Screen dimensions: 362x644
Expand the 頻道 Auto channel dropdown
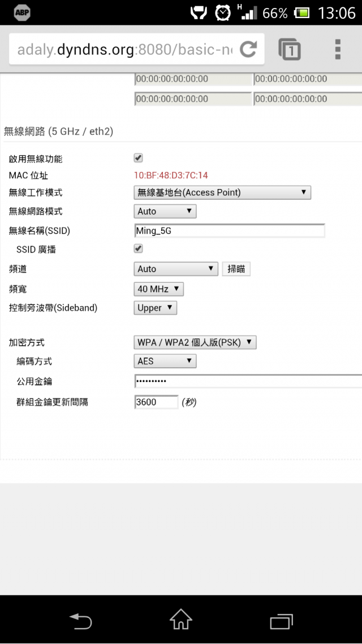point(176,269)
